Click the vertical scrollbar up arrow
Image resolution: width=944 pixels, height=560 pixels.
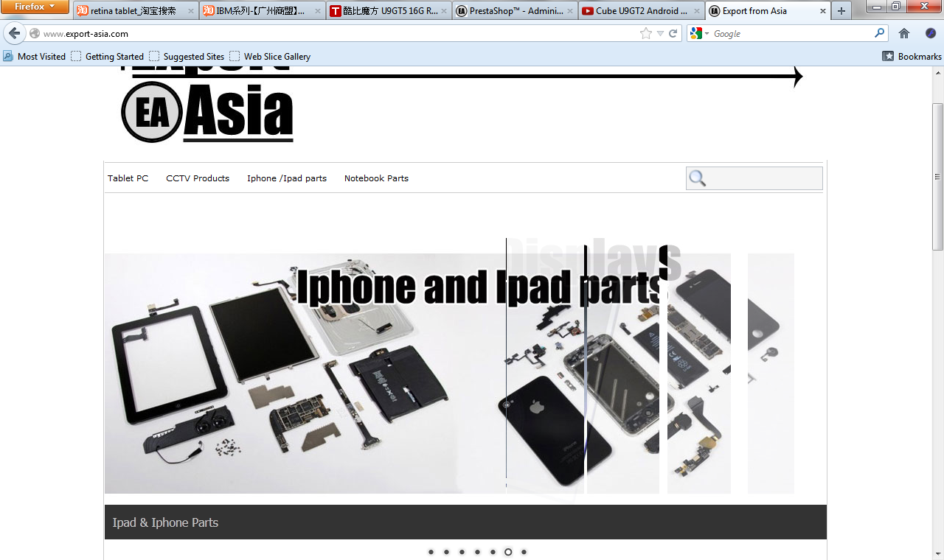[938, 72]
